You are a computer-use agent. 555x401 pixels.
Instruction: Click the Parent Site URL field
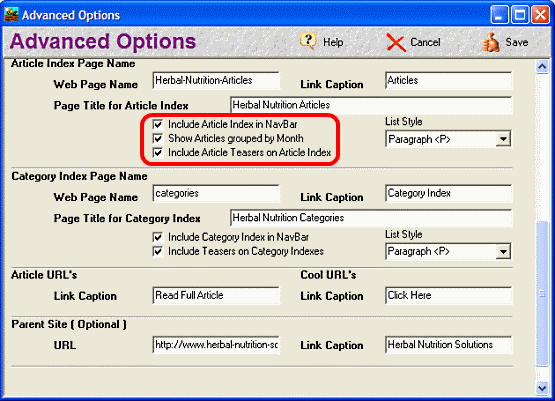216,345
